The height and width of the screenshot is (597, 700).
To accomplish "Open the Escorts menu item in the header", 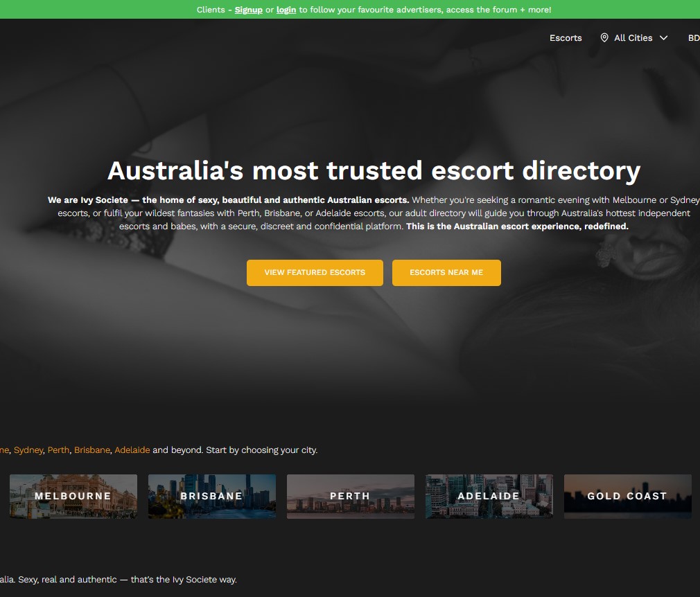I will (566, 38).
